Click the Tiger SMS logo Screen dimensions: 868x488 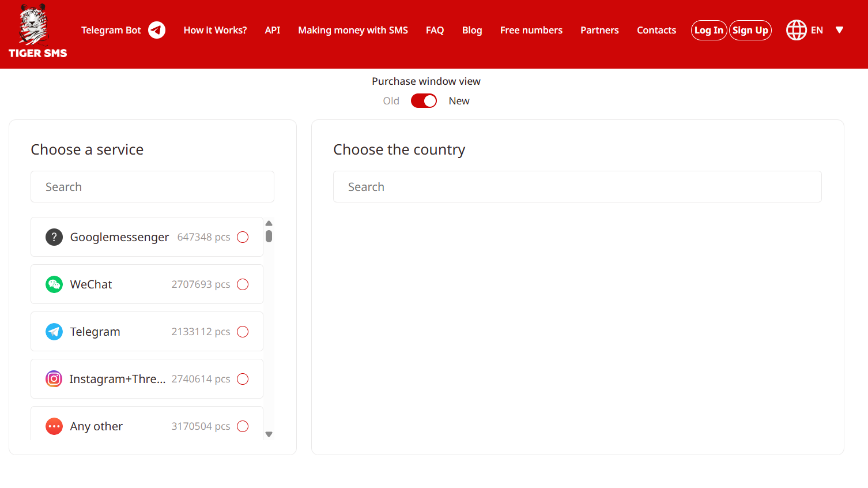coord(37,31)
